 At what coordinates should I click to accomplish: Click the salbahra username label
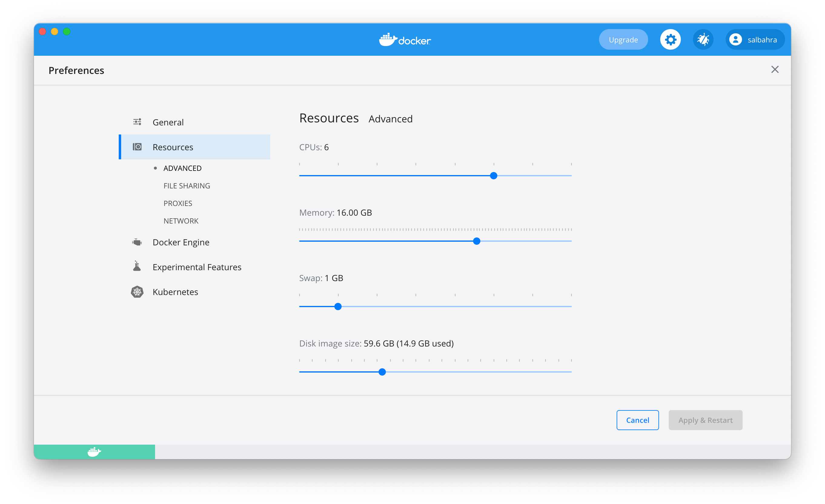coord(762,40)
